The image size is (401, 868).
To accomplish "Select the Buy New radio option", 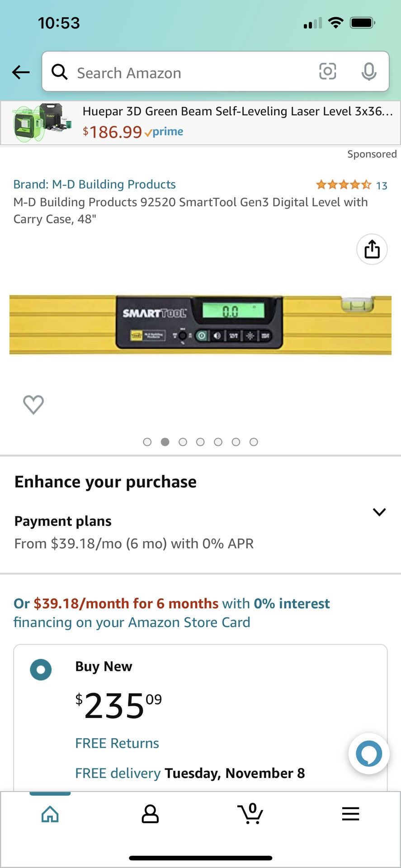I will point(41,670).
